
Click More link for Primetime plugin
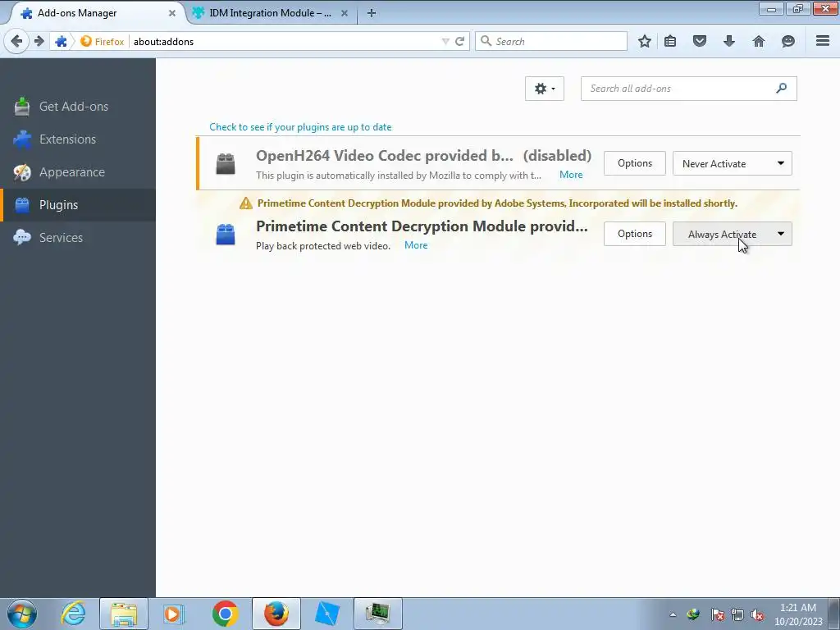click(416, 245)
